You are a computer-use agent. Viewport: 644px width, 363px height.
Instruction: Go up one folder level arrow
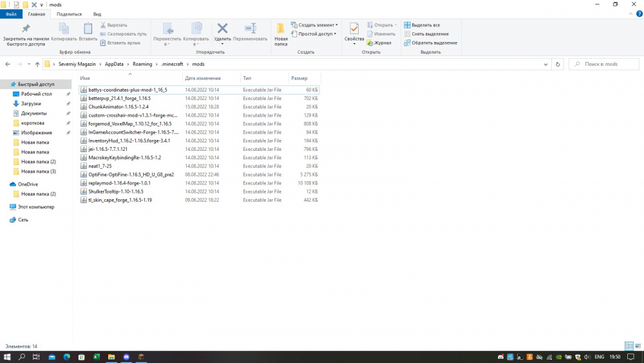37,64
